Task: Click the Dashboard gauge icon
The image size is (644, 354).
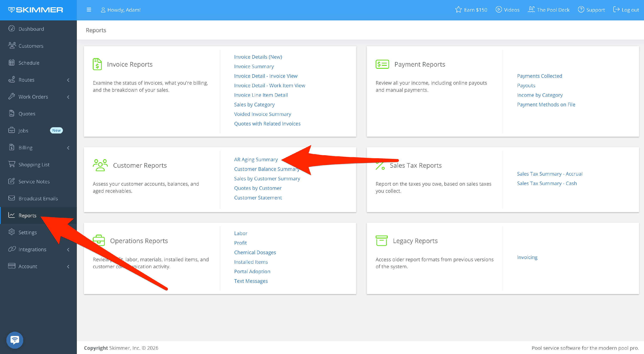Action: [x=12, y=29]
